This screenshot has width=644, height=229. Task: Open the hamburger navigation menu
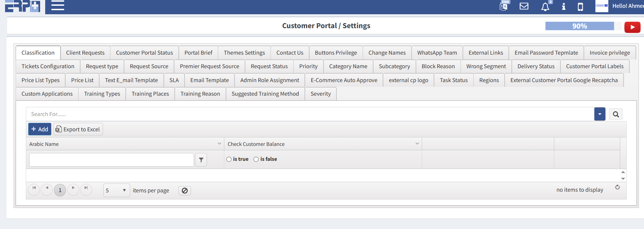[x=57, y=5]
